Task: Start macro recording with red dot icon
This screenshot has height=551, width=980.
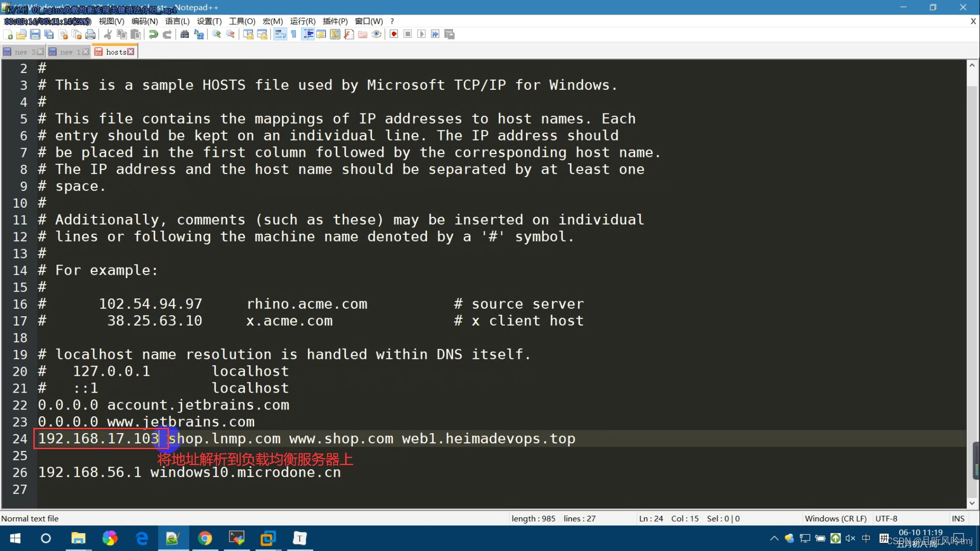Action: click(x=394, y=34)
